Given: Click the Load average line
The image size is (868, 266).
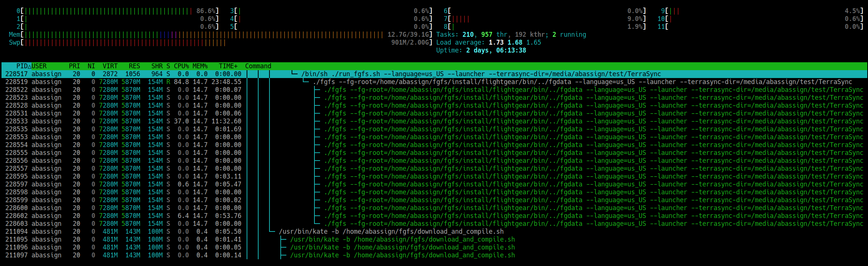Looking at the screenshot, I should (x=489, y=42).
